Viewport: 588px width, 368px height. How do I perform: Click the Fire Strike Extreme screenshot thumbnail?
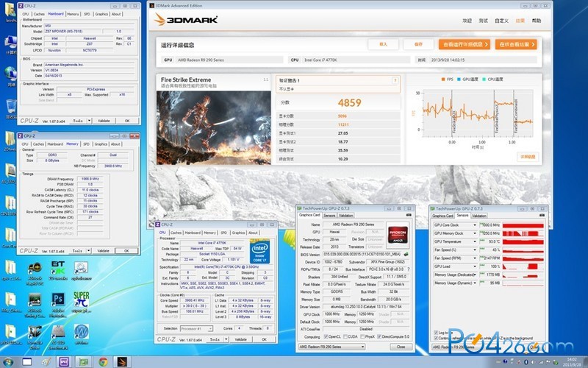point(214,127)
